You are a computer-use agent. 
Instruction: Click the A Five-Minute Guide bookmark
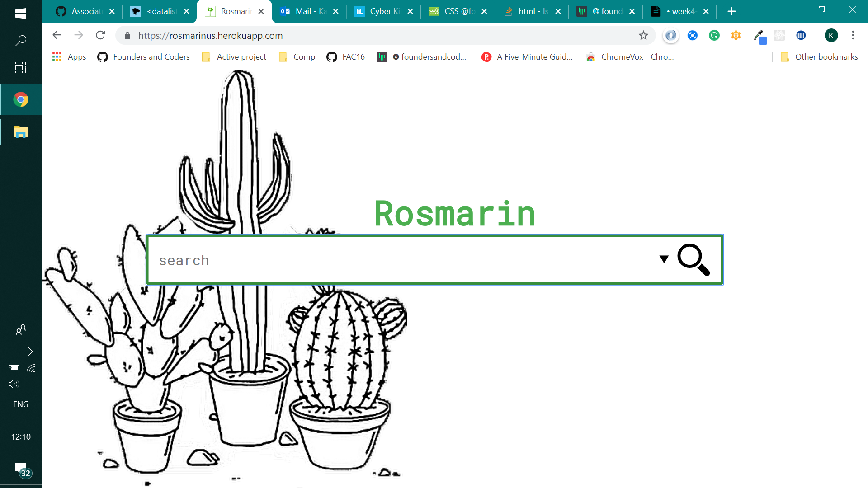pos(533,56)
